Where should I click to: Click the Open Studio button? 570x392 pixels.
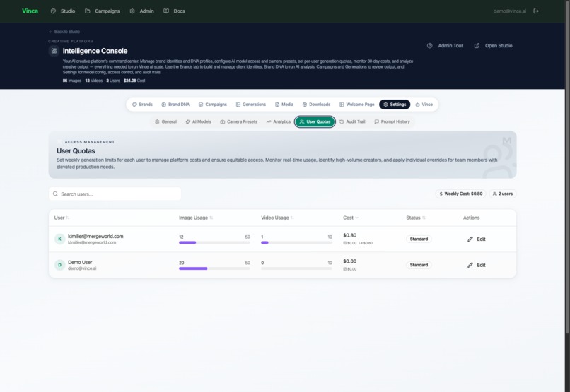pyautogui.click(x=494, y=46)
